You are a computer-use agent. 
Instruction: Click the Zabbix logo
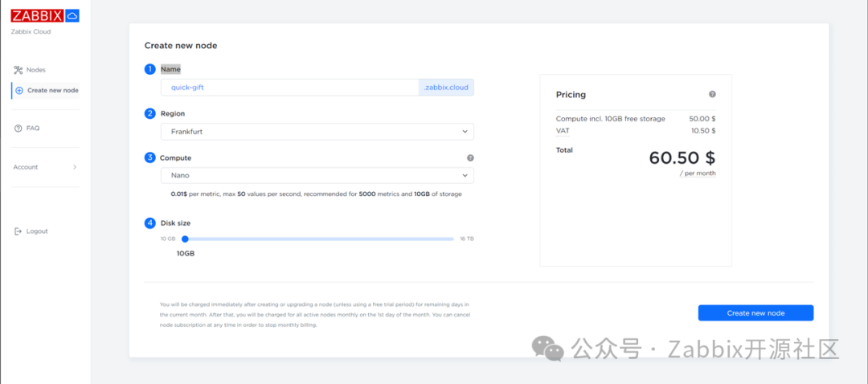coord(37,15)
